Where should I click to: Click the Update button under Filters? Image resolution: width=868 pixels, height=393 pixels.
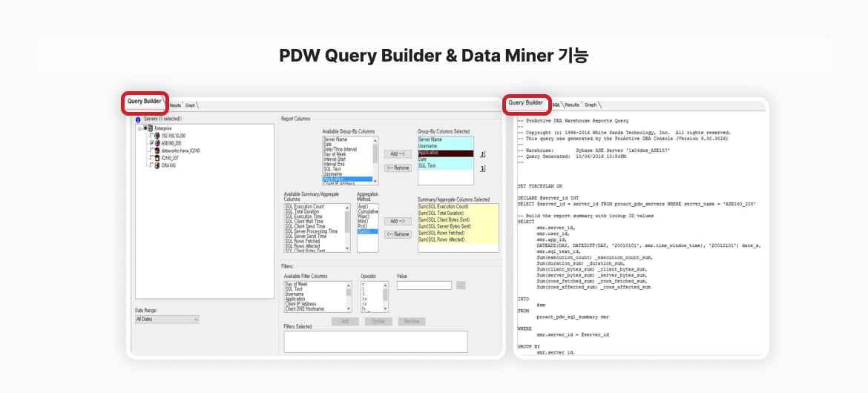pyautogui.click(x=378, y=321)
